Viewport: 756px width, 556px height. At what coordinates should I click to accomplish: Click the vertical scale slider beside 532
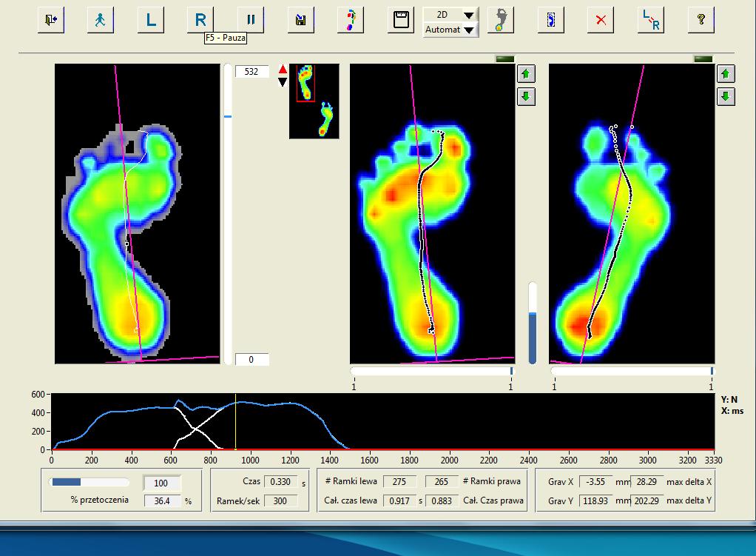coord(228,214)
